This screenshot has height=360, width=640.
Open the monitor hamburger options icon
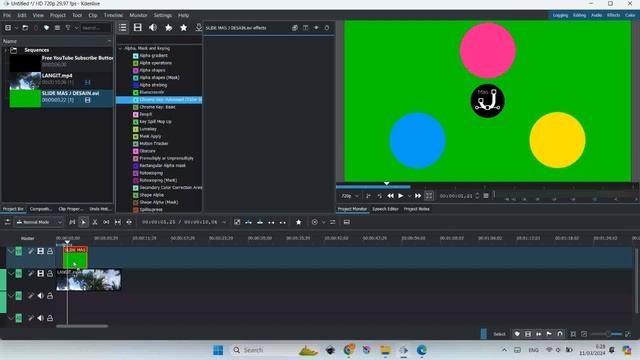pos(486,196)
